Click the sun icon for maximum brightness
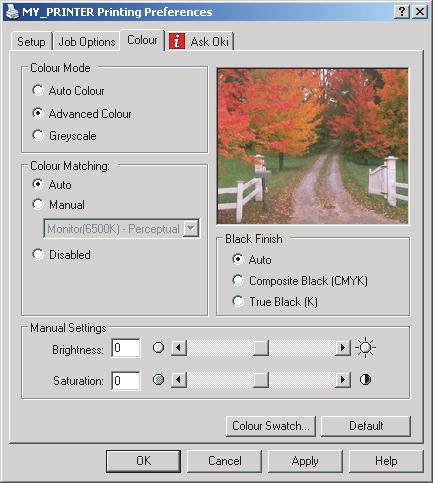Screen dimensions: 433x483 point(365,348)
